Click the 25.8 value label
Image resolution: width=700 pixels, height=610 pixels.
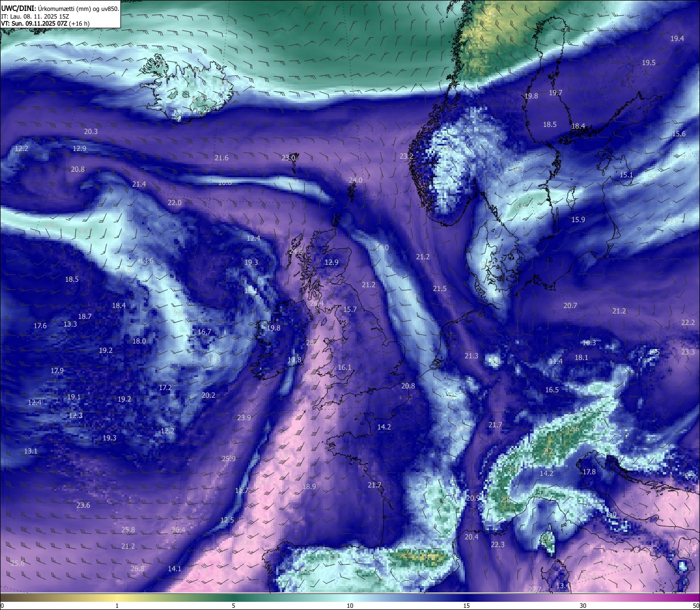coord(128,530)
